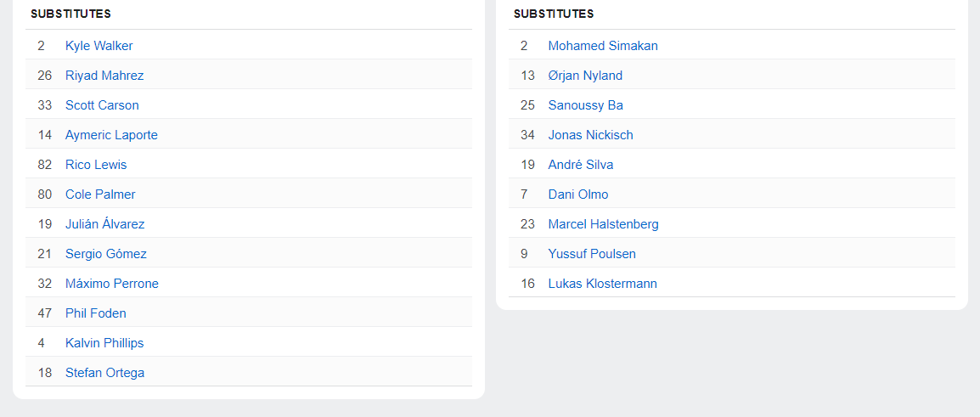Screen dimensions: 980x417
Task: View the Jonas Nickisch player page
Action: (x=590, y=135)
